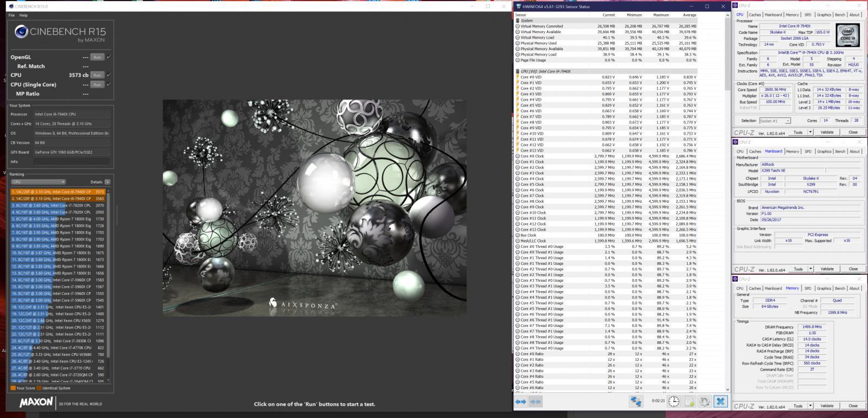Click the rendered AIXSPONZA scene image

point(314,208)
